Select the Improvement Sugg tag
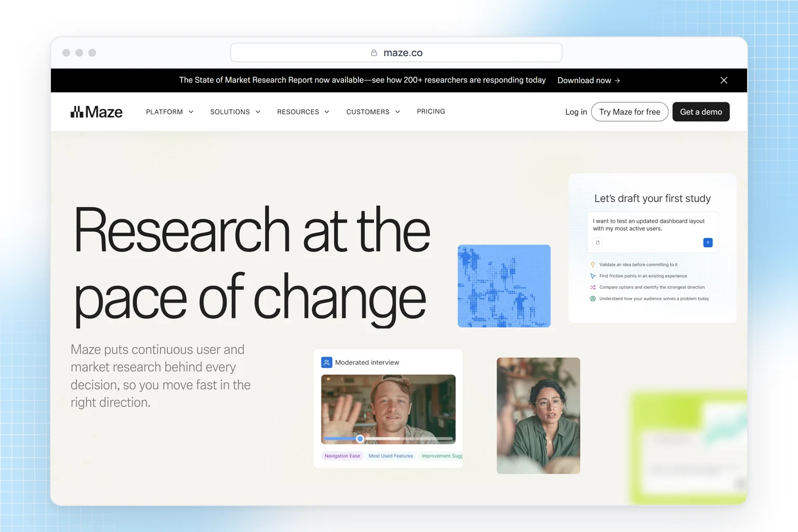798x532 pixels. [x=442, y=456]
